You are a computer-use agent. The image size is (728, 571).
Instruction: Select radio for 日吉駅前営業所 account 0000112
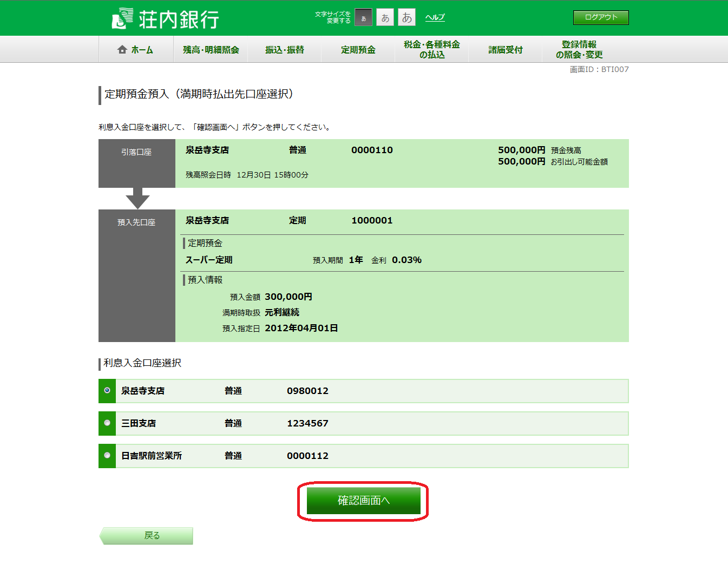tap(107, 455)
